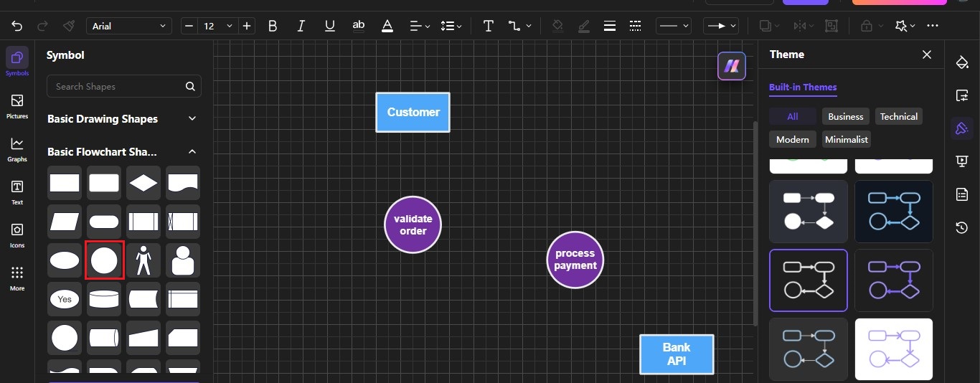Click the search magnifier in Search Shapes

click(190, 86)
